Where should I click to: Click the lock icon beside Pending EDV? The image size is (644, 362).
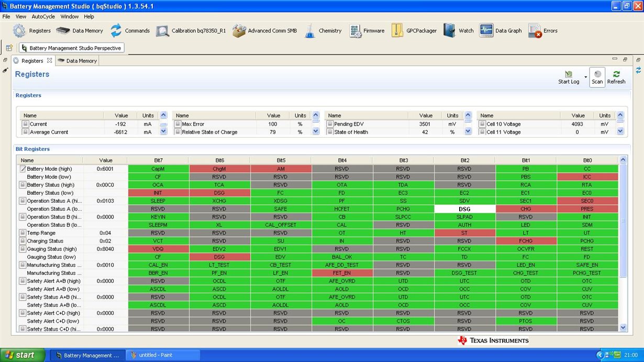[x=330, y=124]
